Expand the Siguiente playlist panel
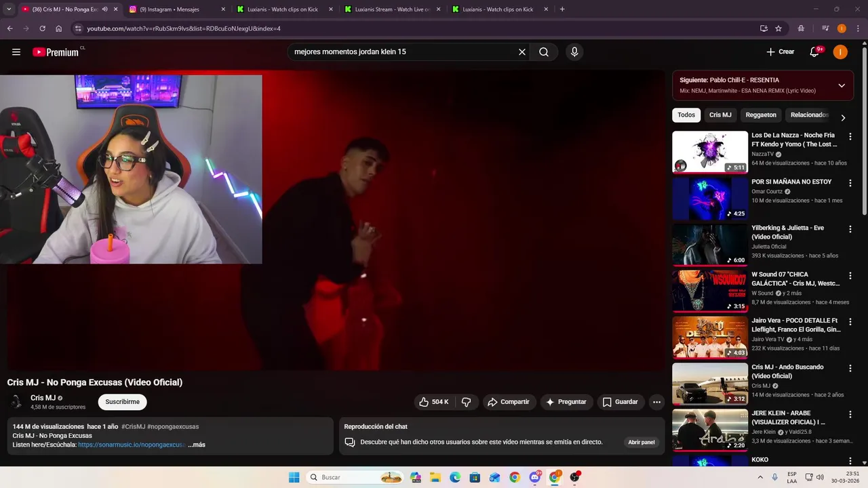 click(842, 85)
